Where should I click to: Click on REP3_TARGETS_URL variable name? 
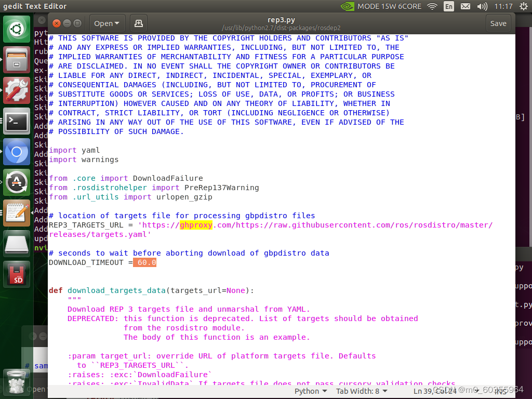tap(86, 225)
